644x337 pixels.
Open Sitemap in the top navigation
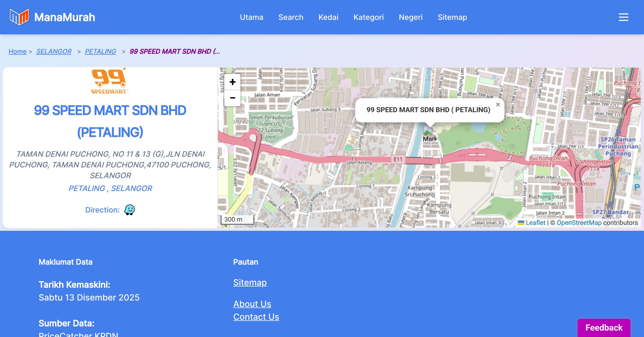(x=452, y=17)
